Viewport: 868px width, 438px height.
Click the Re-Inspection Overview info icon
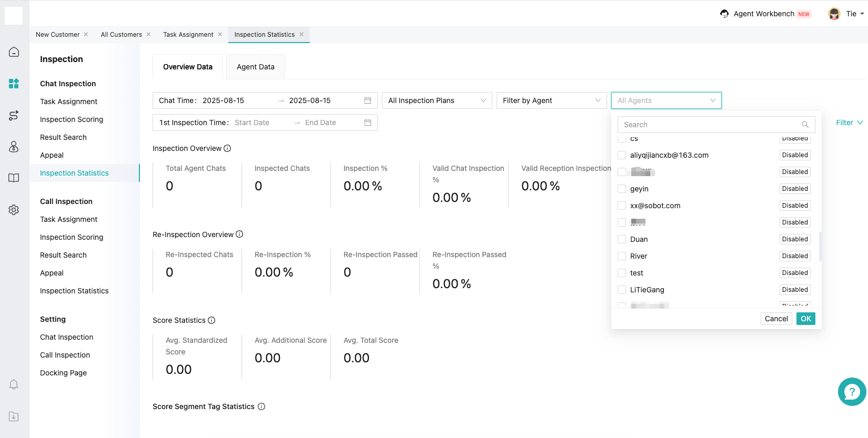pos(239,234)
